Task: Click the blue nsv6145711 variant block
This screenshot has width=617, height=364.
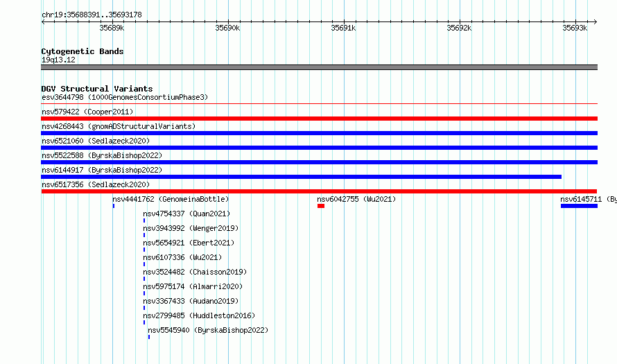Action: [580, 206]
